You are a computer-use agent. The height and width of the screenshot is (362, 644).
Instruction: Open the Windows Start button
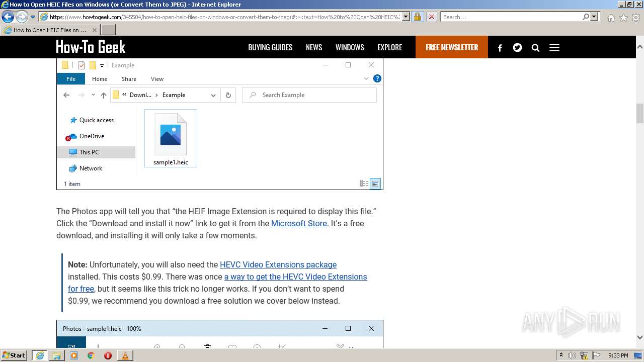coord(14,355)
